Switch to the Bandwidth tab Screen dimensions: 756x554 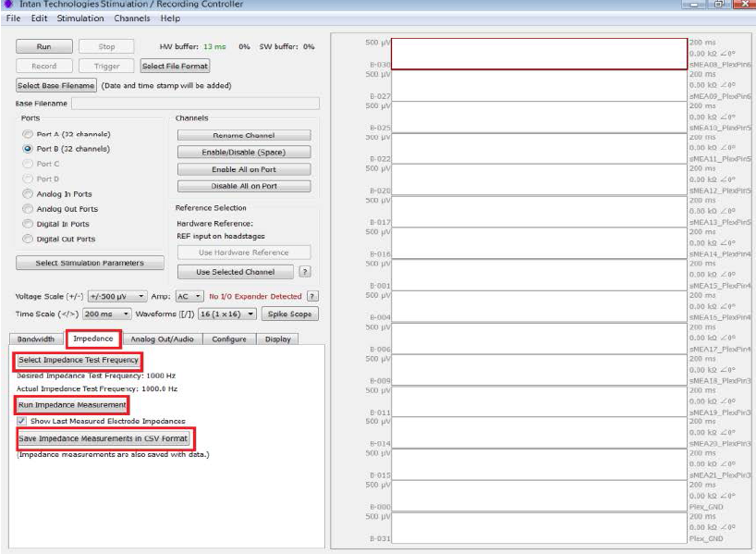click(36, 339)
